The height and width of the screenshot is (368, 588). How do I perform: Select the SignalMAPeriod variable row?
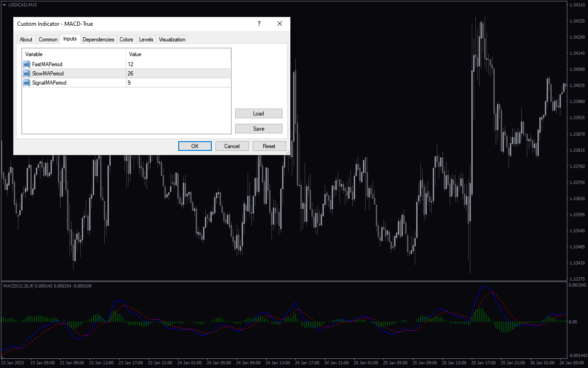[x=126, y=83]
